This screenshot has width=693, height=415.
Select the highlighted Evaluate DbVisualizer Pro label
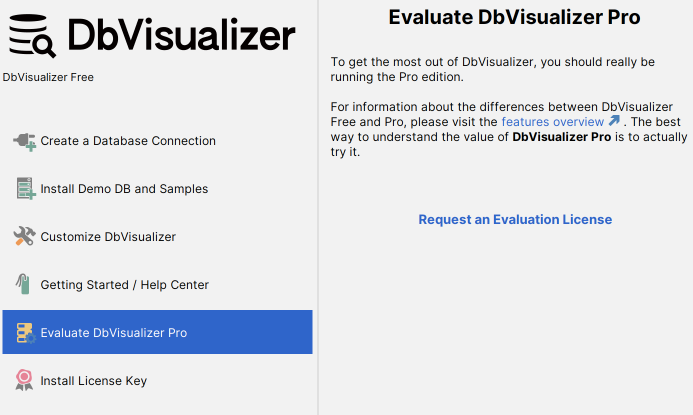(x=114, y=333)
